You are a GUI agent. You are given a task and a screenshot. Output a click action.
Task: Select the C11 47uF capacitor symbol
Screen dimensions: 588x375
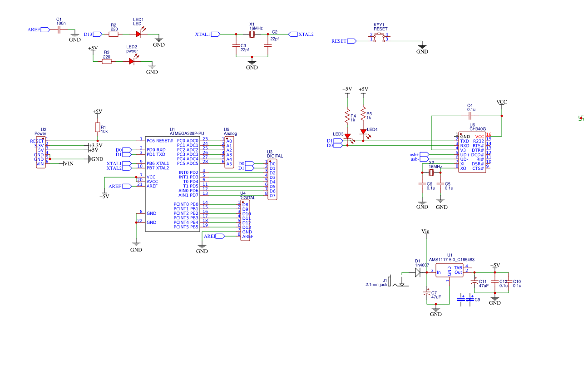click(475, 281)
